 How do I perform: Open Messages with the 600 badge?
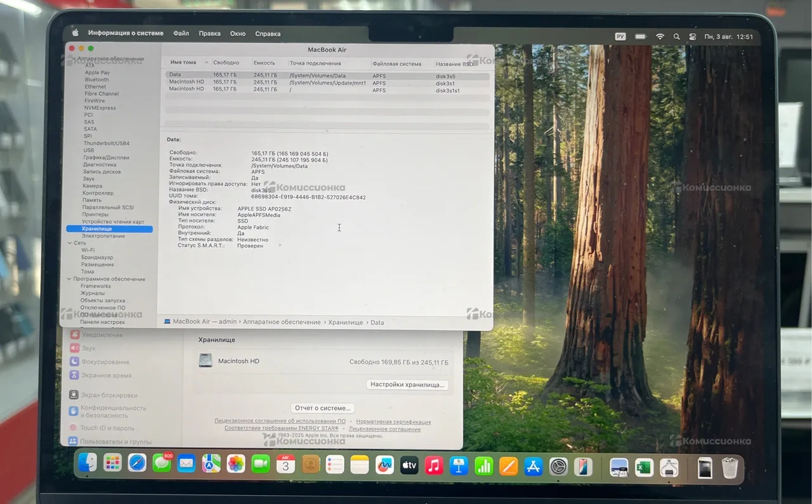click(x=162, y=464)
